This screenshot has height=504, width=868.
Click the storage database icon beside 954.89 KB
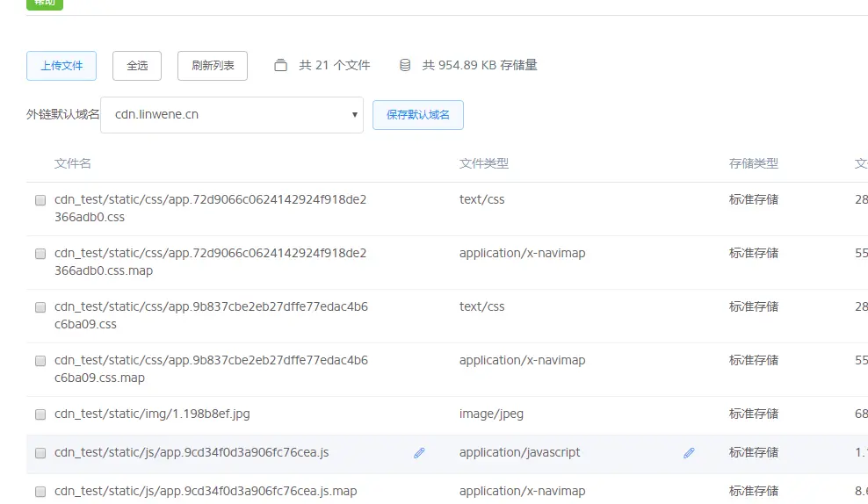pos(405,65)
